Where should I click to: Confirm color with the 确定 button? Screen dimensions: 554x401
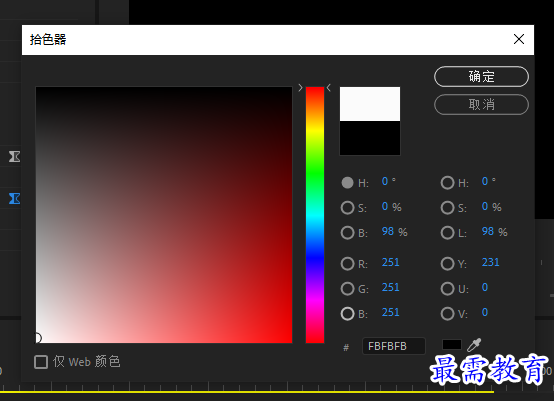(x=481, y=76)
